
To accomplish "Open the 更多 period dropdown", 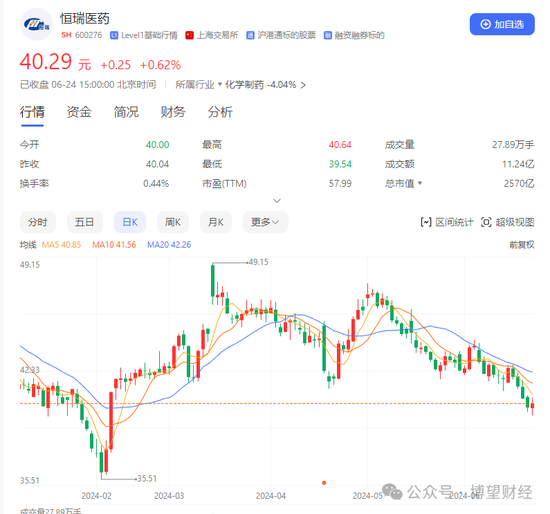I will pyautogui.click(x=265, y=222).
